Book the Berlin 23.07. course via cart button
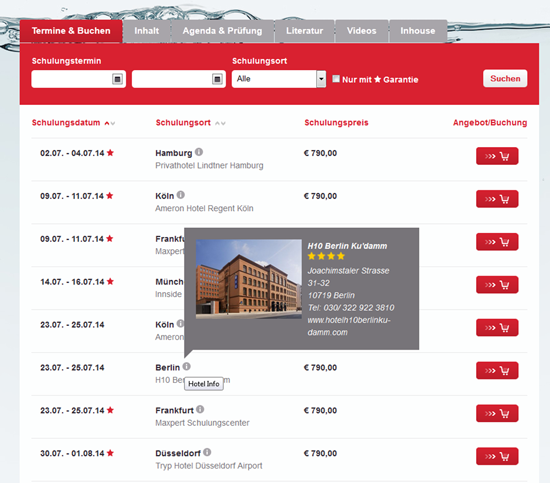550x483 pixels. point(497,370)
